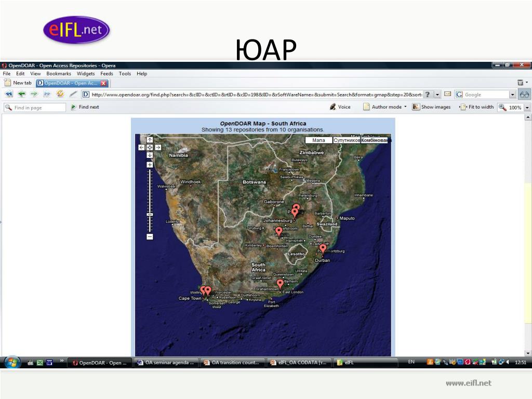Open the View menu
The height and width of the screenshot is (399, 532).
[x=35, y=74]
